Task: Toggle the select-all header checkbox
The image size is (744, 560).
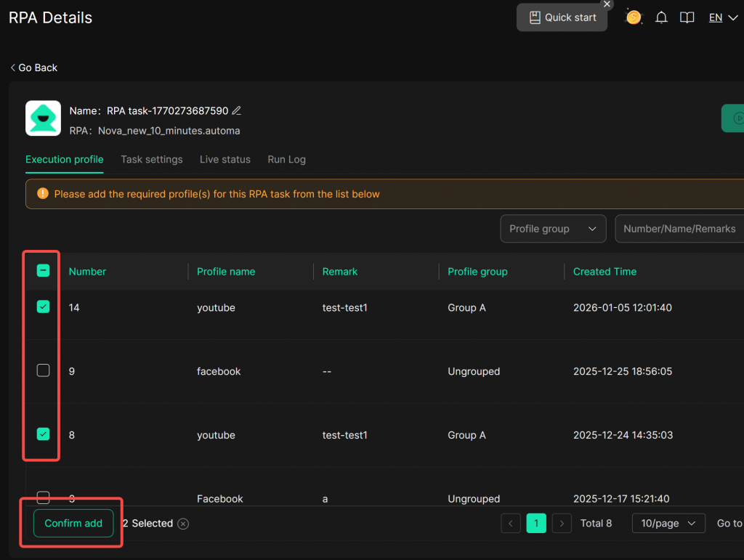Action: point(44,271)
